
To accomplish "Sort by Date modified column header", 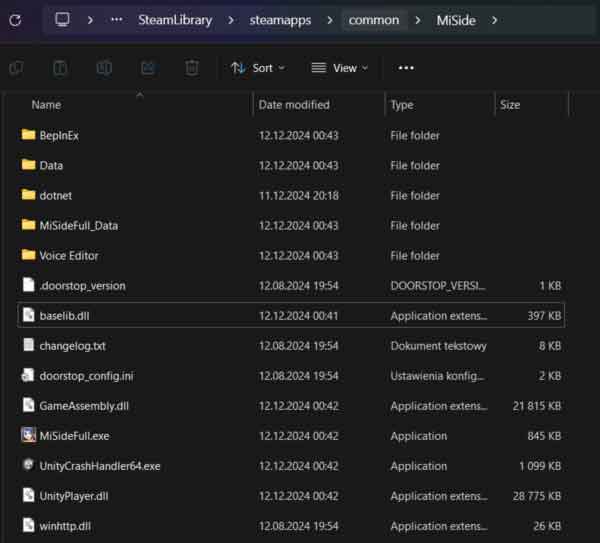I will 294,105.
